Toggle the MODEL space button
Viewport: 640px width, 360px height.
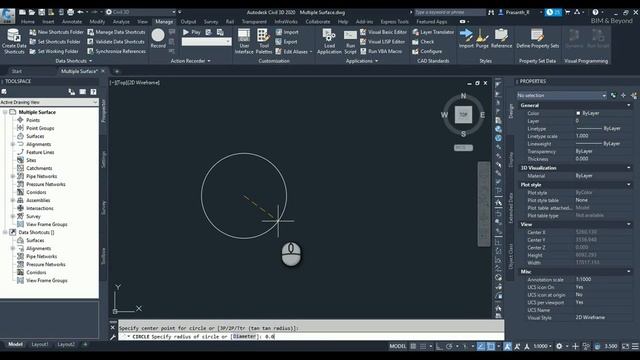tap(398, 347)
